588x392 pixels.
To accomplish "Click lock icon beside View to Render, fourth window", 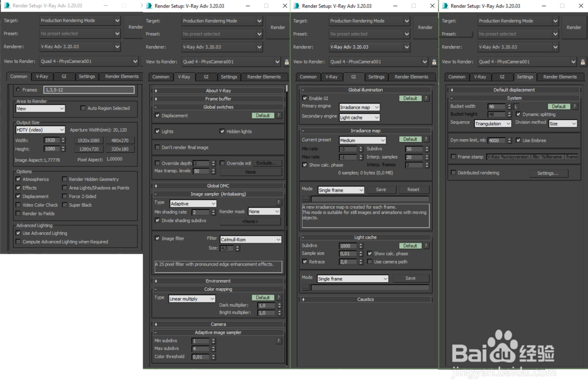I will coord(582,62).
